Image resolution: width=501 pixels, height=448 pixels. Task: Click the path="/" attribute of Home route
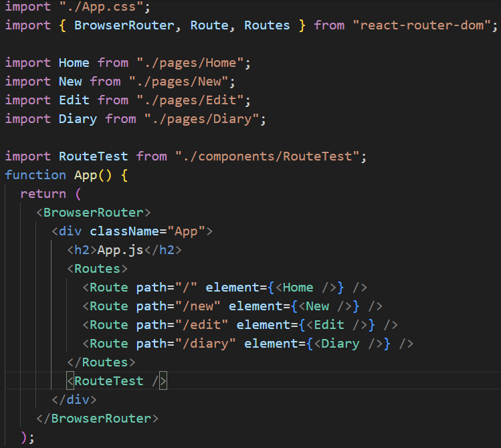tap(167, 288)
